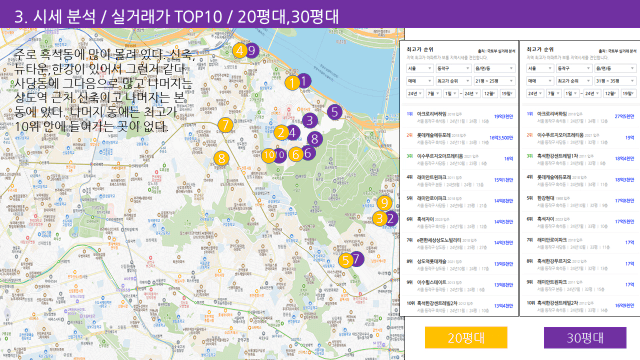This screenshot has height=360, width=640.
Task: Select the yellow number 9 map marker
Action: (384, 202)
